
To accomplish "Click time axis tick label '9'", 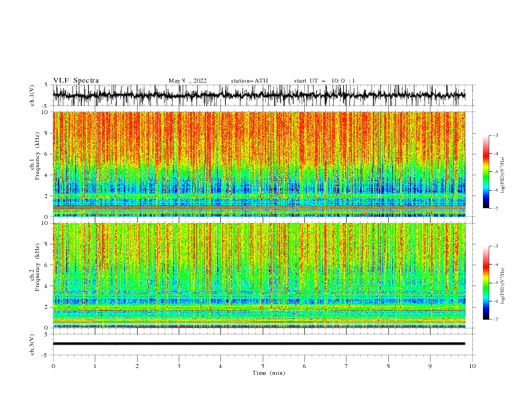I will click(430, 366).
